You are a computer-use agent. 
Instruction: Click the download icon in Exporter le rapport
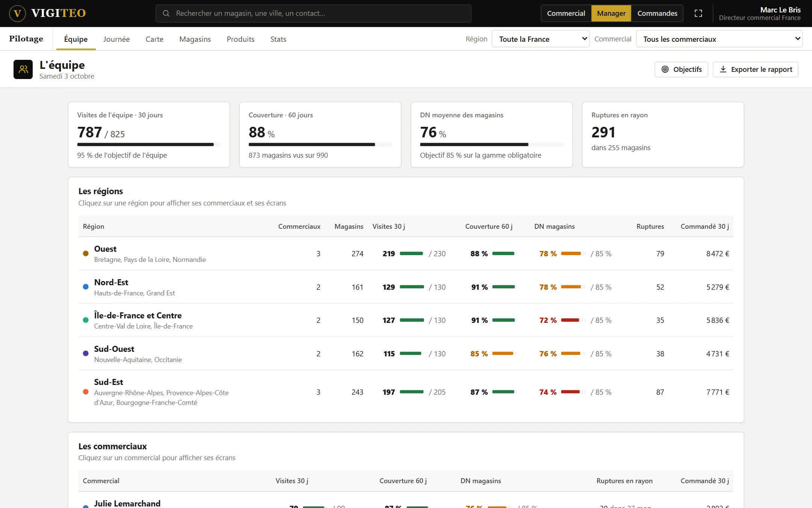(x=723, y=69)
